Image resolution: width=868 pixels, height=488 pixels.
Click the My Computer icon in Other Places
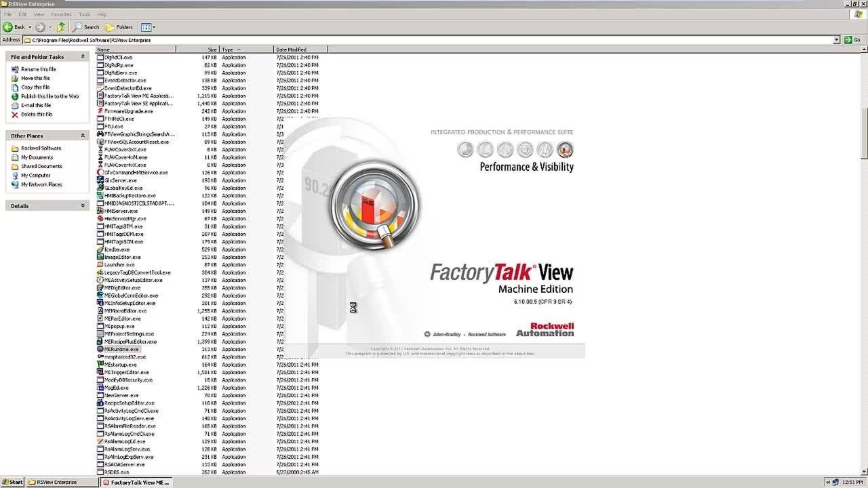click(15, 176)
